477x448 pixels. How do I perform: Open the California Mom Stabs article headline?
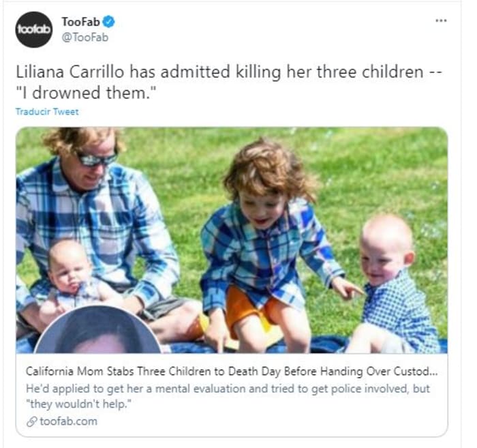[232, 372]
